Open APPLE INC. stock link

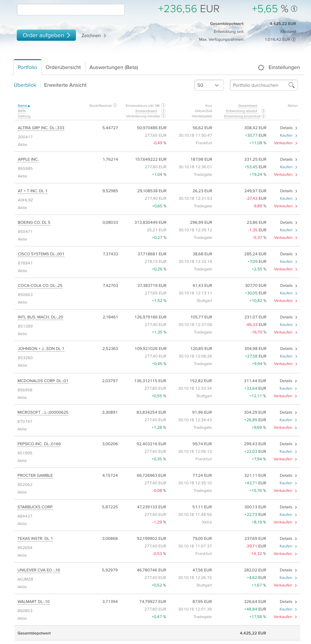point(28,159)
